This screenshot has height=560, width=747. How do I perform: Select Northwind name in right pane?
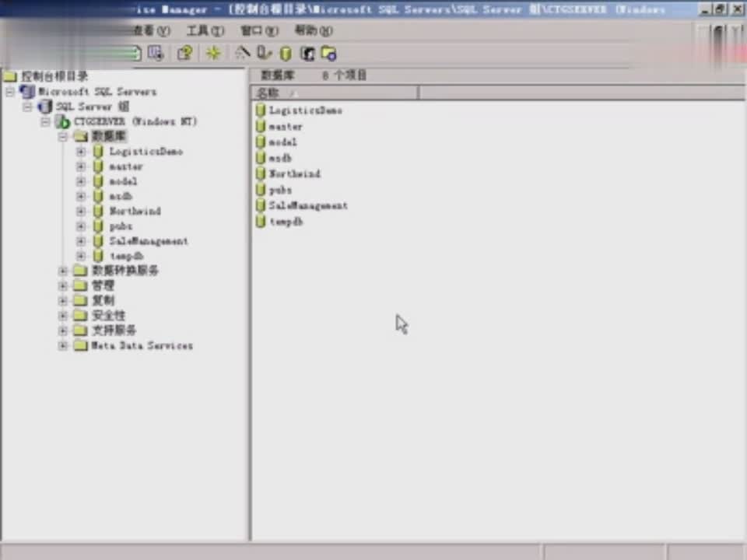click(x=294, y=173)
